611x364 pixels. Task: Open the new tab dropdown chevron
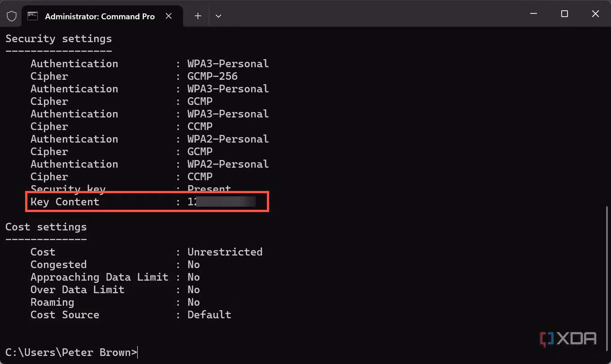pos(218,16)
